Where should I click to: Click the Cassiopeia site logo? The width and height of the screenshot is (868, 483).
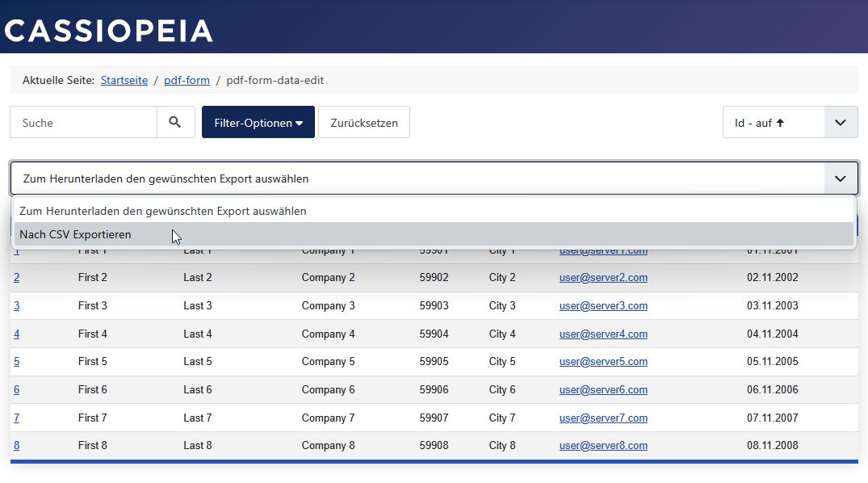(108, 31)
